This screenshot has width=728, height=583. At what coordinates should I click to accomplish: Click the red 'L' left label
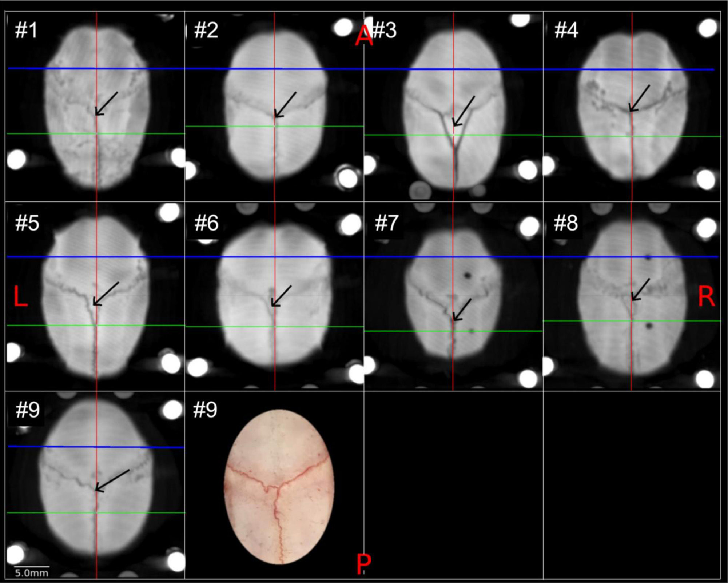pyautogui.click(x=21, y=296)
